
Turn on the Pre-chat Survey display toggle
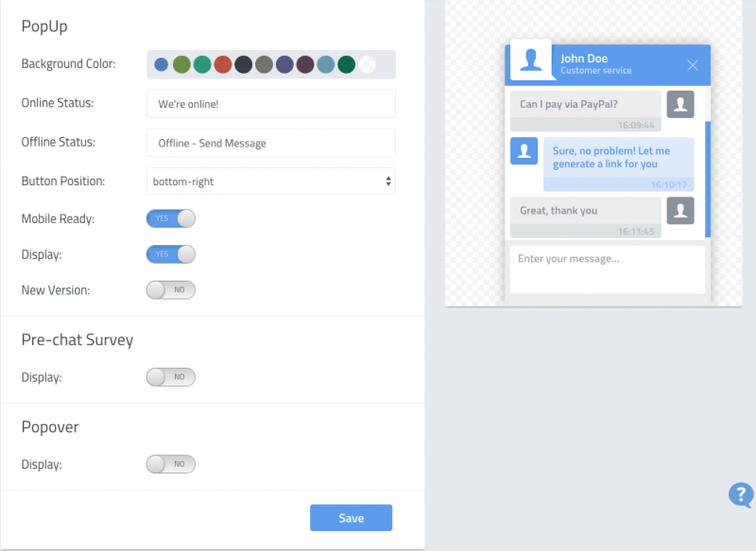point(170,377)
